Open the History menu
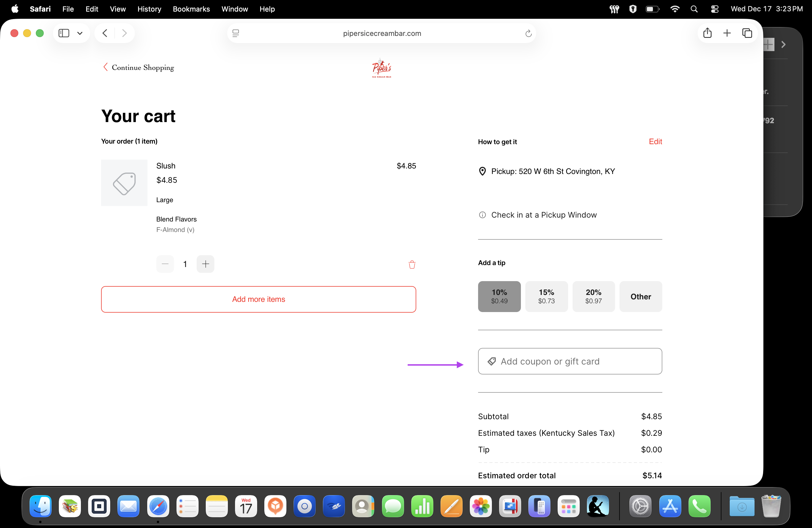 (x=149, y=9)
